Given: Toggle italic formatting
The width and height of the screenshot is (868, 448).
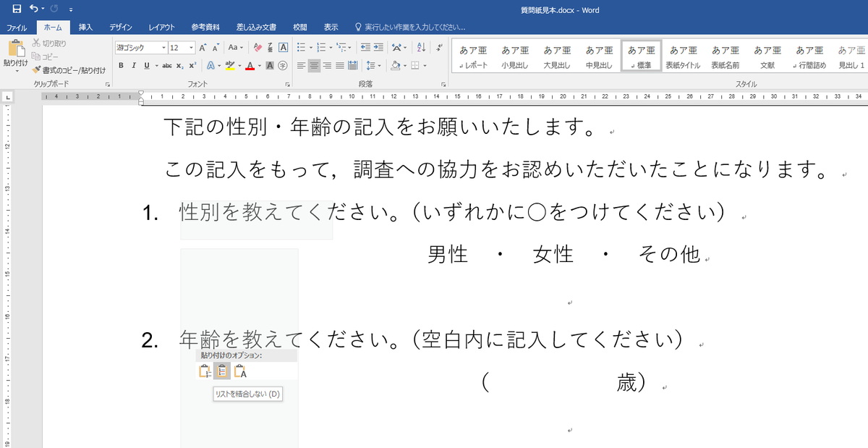Looking at the screenshot, I should pos(134,65).
